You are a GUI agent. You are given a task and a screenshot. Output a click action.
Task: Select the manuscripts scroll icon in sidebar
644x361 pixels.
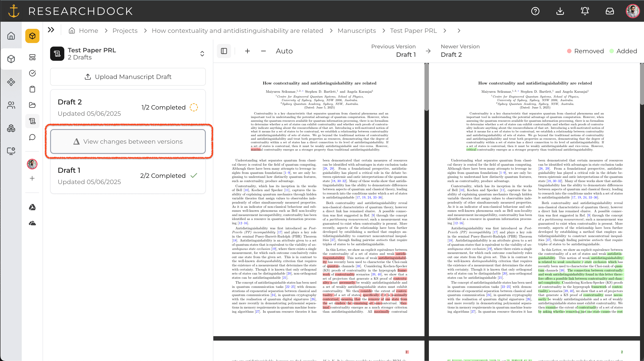pos(32,121)
